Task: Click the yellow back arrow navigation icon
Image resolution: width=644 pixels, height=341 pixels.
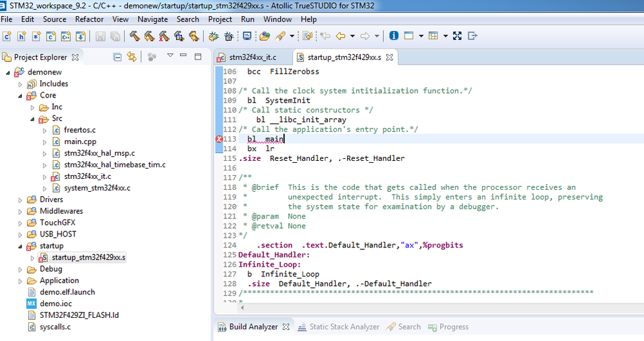Action: [x=341, y=36]
